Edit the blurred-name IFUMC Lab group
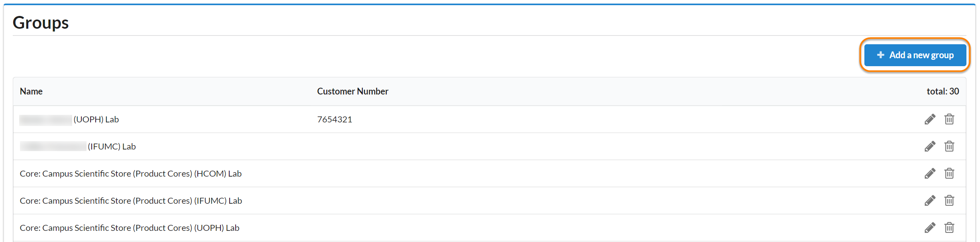Screen dimensions: 980x242 pos(930,146)
